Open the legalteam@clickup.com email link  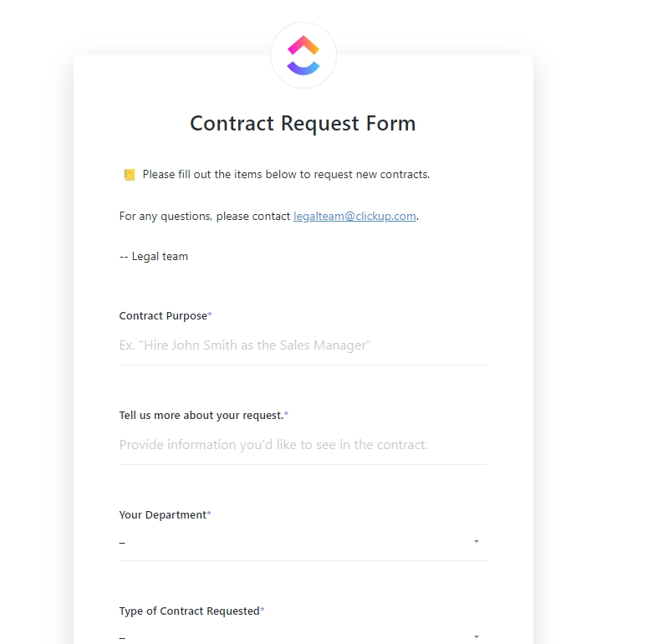354,216
